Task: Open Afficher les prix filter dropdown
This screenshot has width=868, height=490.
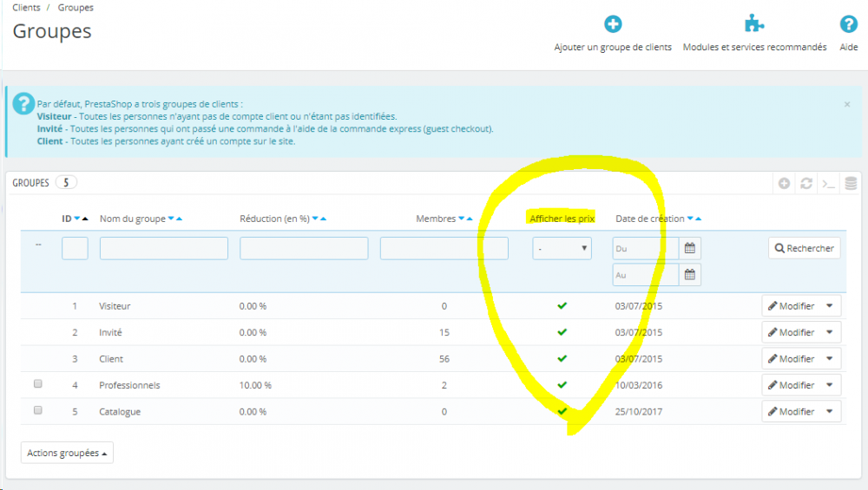Action: [562, 248]
